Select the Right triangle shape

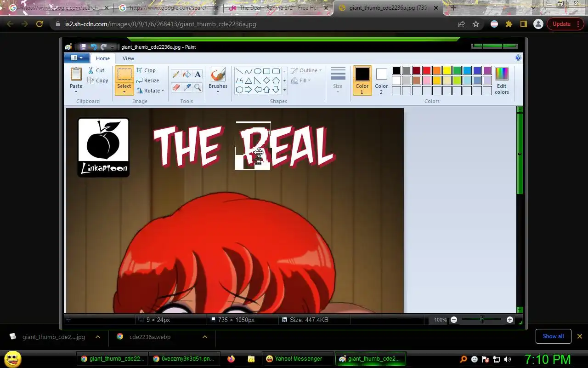258,80
